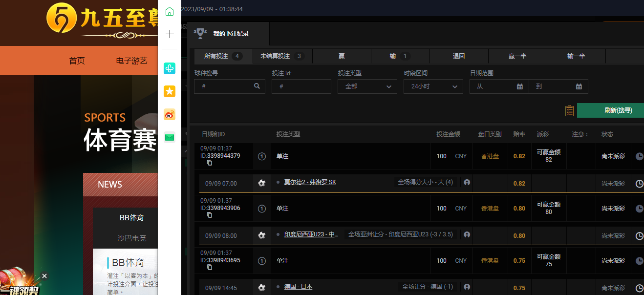Click clock icon on 莫尔德2 match row

640,184
